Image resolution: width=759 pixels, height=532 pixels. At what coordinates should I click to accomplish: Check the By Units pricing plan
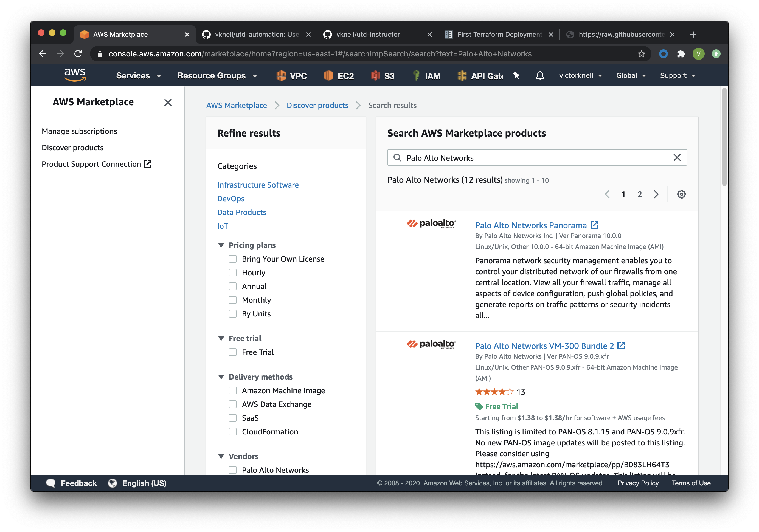pos(233,314)
